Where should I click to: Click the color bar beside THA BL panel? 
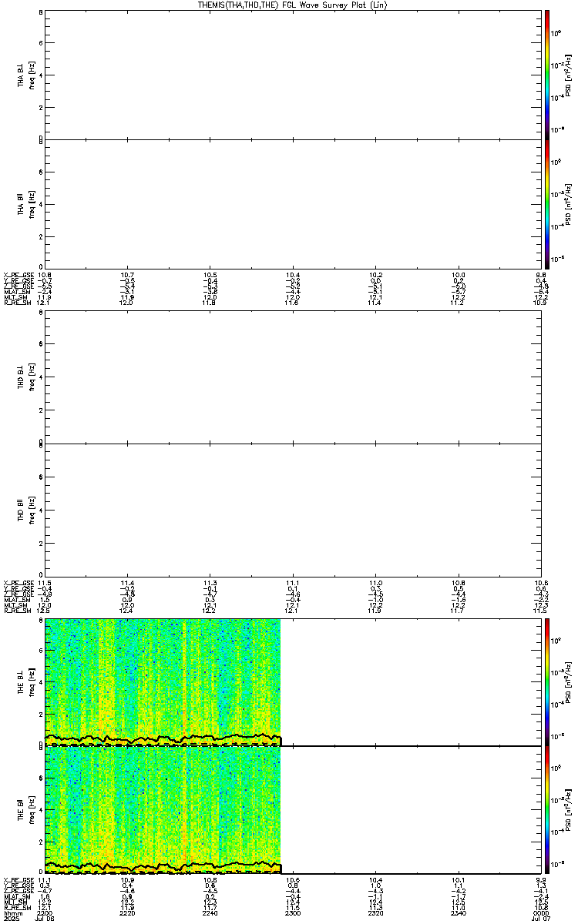click(x=547, y=75)
